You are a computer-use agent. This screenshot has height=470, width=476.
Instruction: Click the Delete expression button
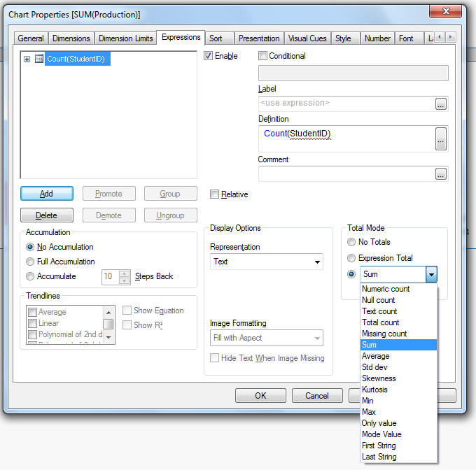point(47,215)
